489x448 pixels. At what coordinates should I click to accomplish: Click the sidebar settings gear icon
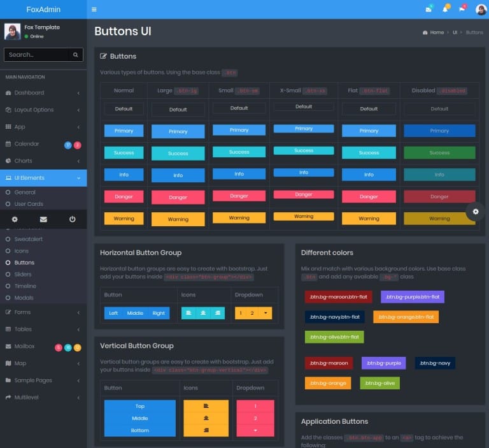(x=15, y=219)
